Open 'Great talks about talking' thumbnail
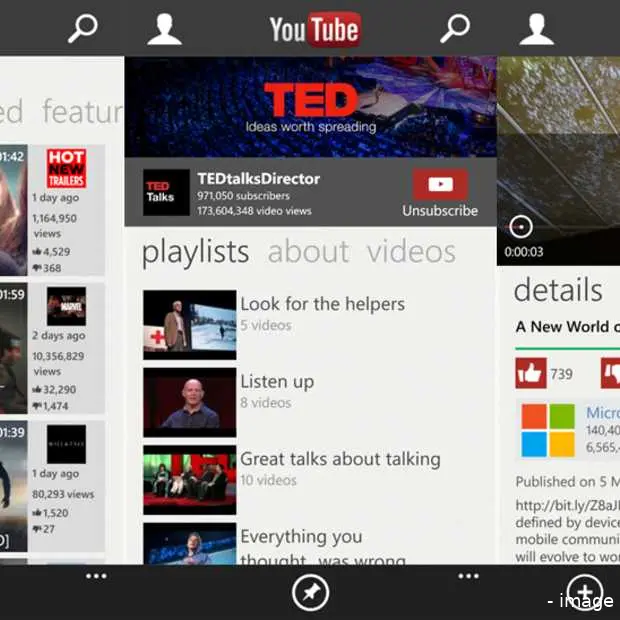Screen dimensions: 620x620 coord(190,480)
